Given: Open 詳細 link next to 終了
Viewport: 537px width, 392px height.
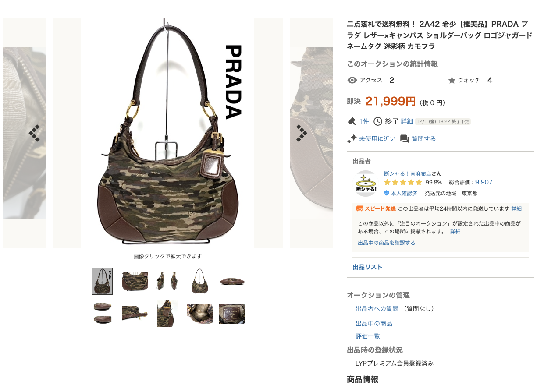Looking at the screenshot, I should tap(407, 121).
